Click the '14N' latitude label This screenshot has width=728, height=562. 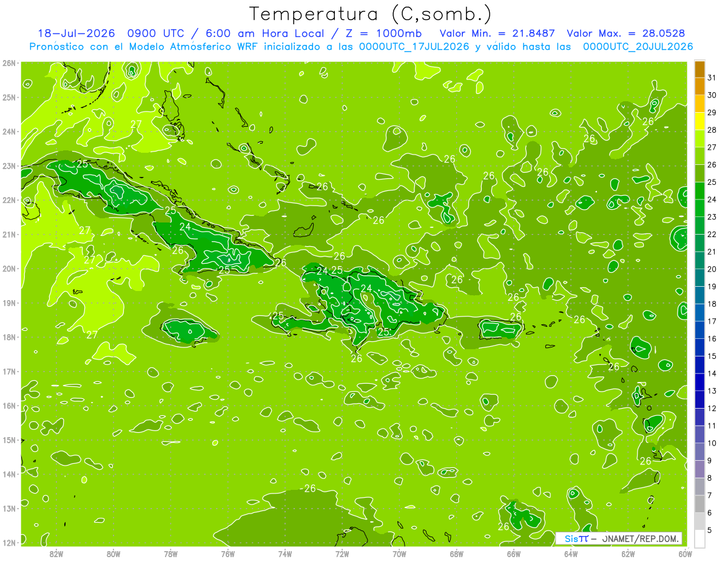point(9,474)
